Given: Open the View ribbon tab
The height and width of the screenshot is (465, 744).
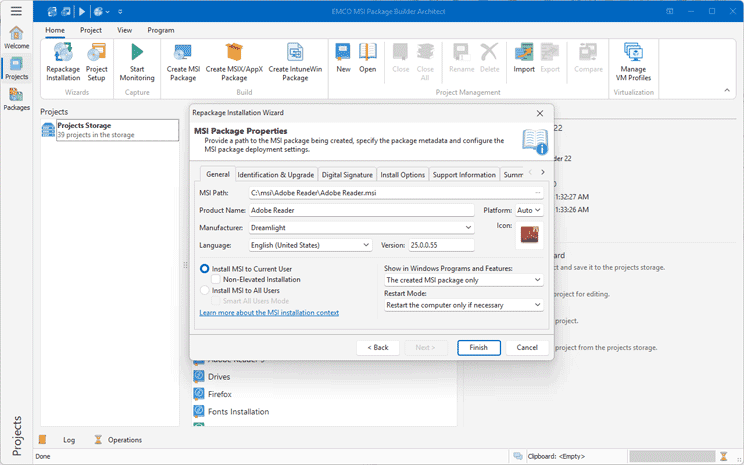Looking at the screenshot, I should tap(124, 30).
